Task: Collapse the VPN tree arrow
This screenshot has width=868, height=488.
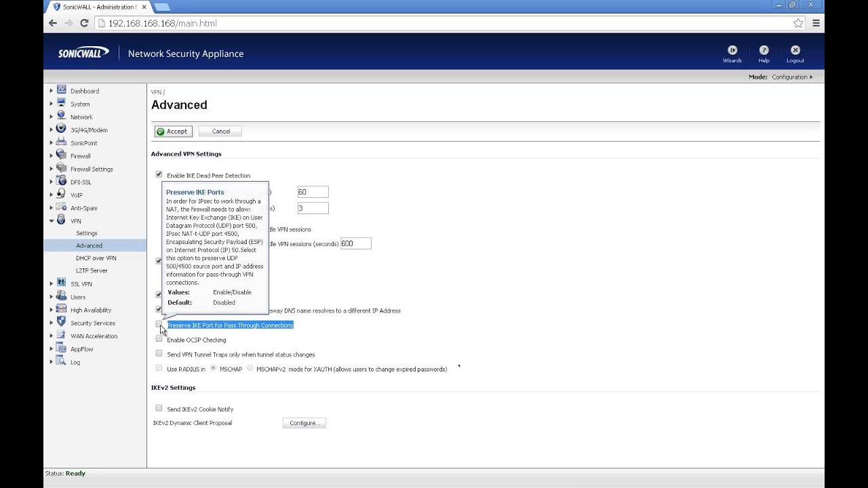Action: pos(51,221)
